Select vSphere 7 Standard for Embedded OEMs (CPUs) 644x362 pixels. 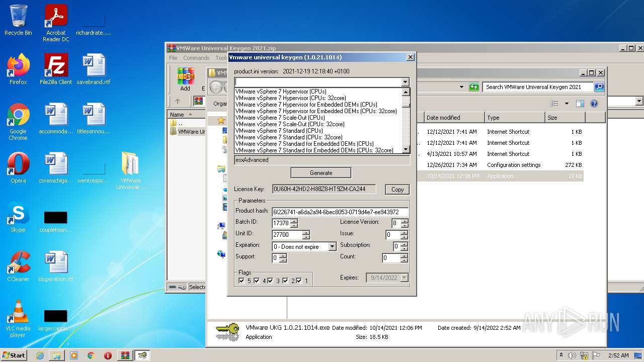pyautogui.click(x=304, y=144)
